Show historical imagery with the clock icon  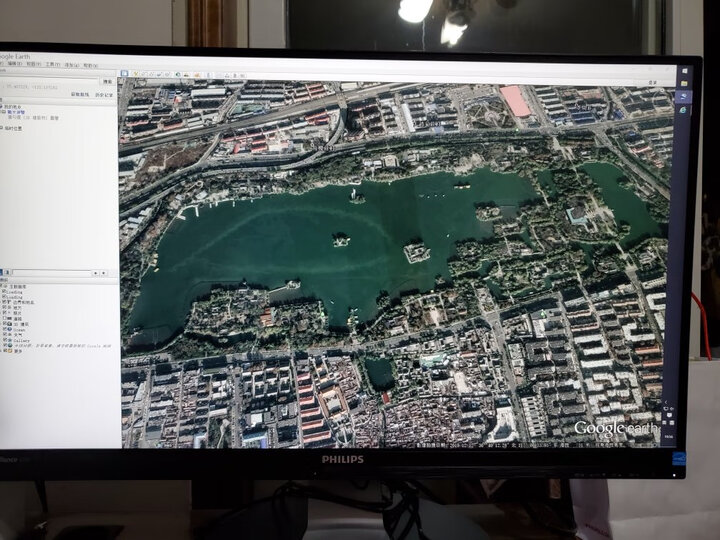(x=178, y=74)
